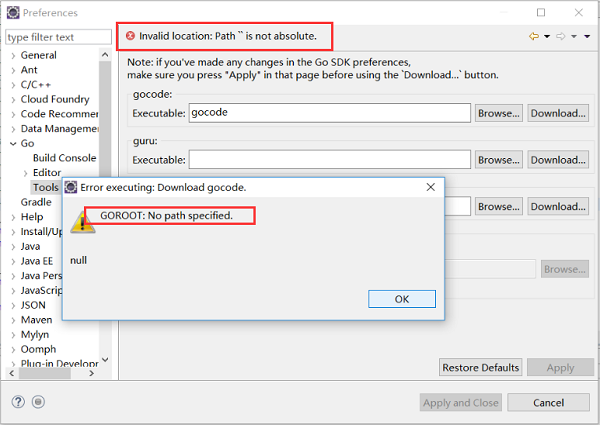Browse for guru executable
This screenshot has height=425, width=600.
[x=499, y=160]
